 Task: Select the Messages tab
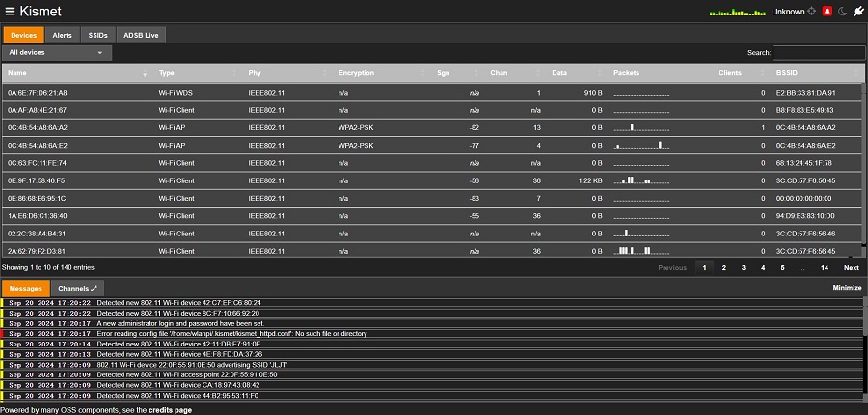(26, 289)
